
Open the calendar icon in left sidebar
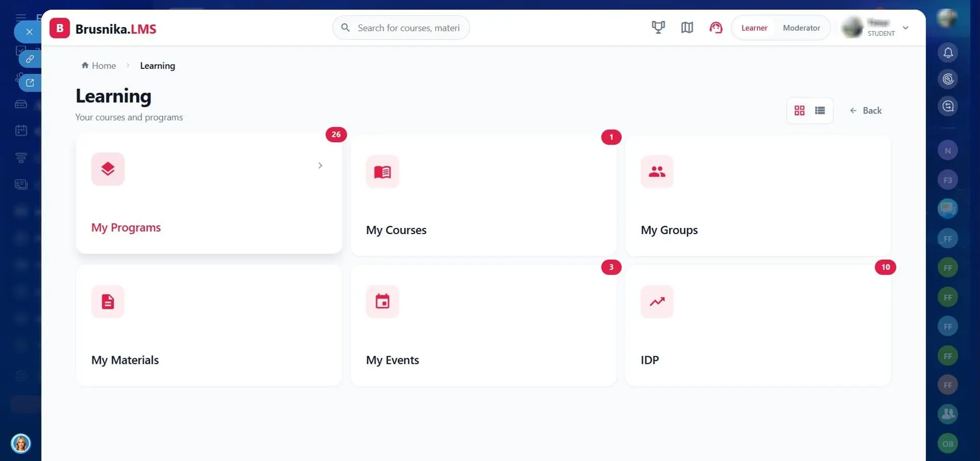21,131
